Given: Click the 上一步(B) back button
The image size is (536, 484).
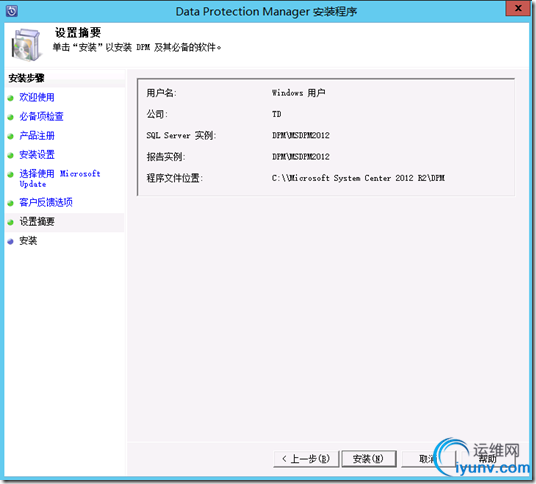Looking at the screenshot, I should click(306, 459).
